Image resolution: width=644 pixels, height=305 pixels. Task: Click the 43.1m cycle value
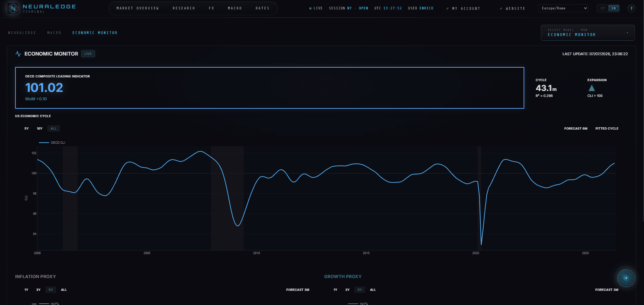pyautogui.click(x=546, y=88)
